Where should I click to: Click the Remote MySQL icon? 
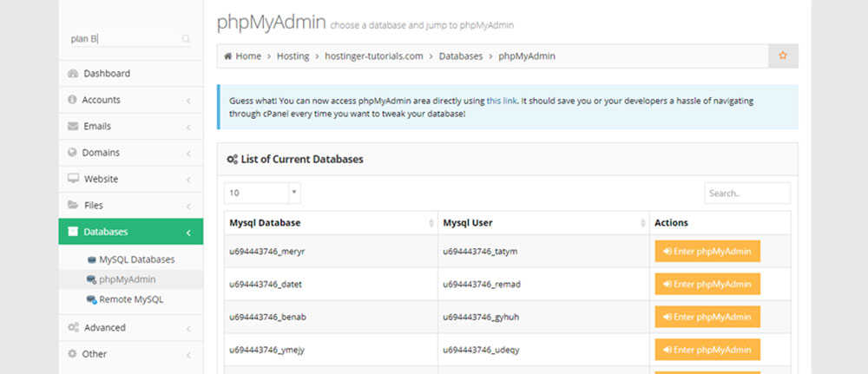[x=91, y=300]
